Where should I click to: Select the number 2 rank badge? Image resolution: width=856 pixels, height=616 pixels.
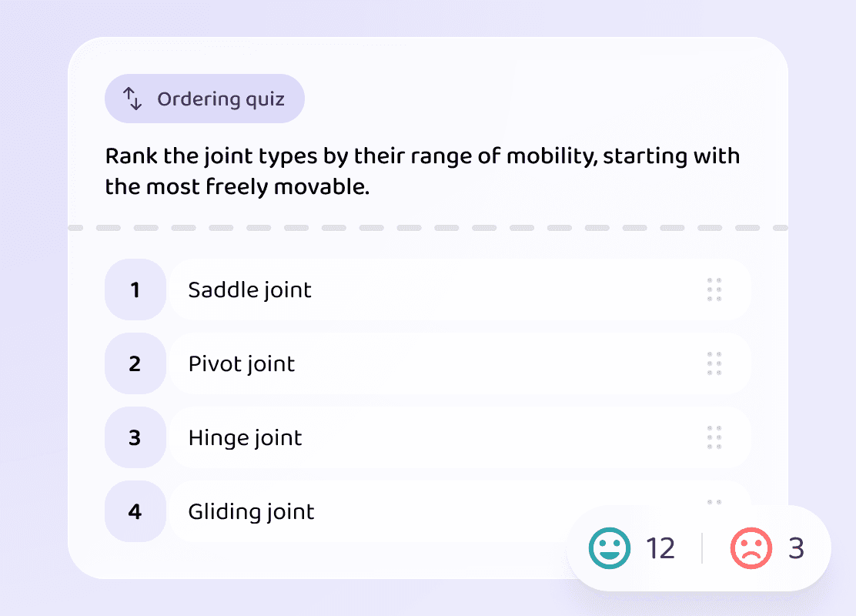(135, 363)
